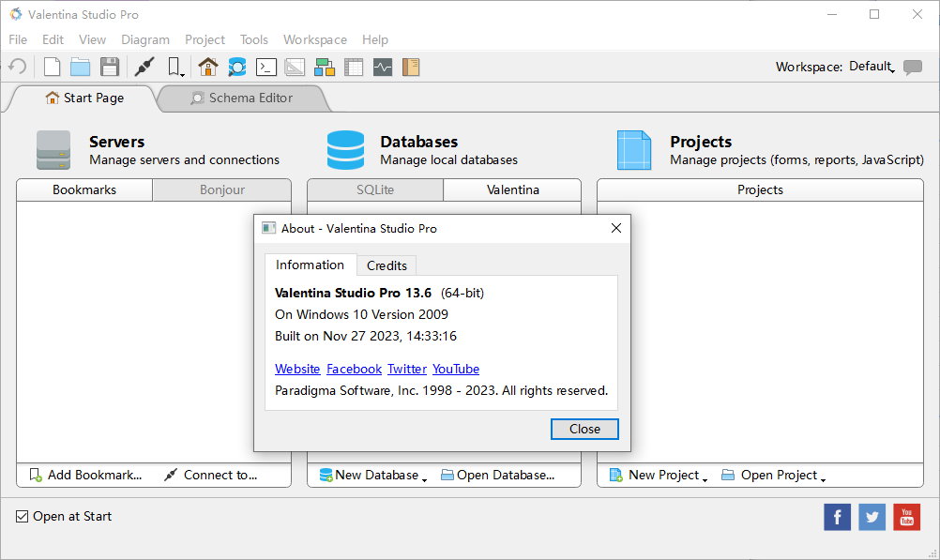Select the Bookmarks tab under Servers
The image size is (940, 560).
tap(83, 190)
